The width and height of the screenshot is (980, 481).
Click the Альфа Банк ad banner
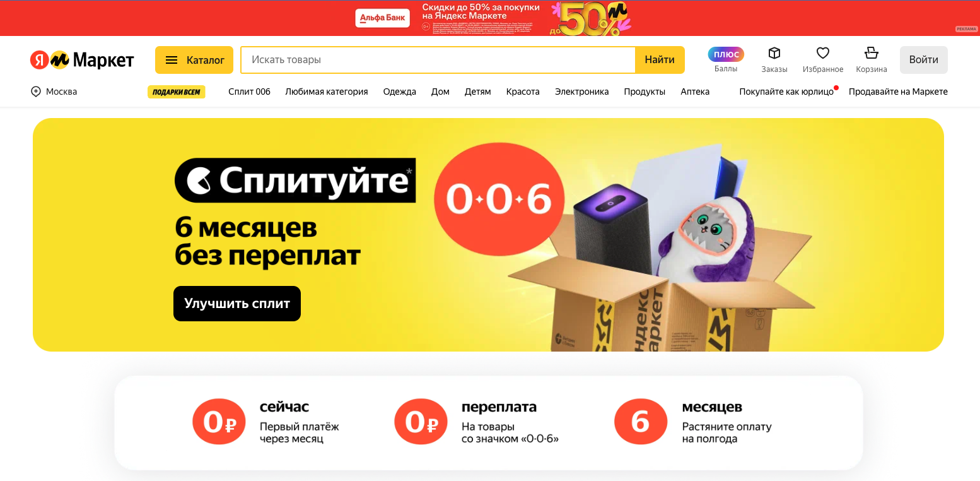click(490, 18)
